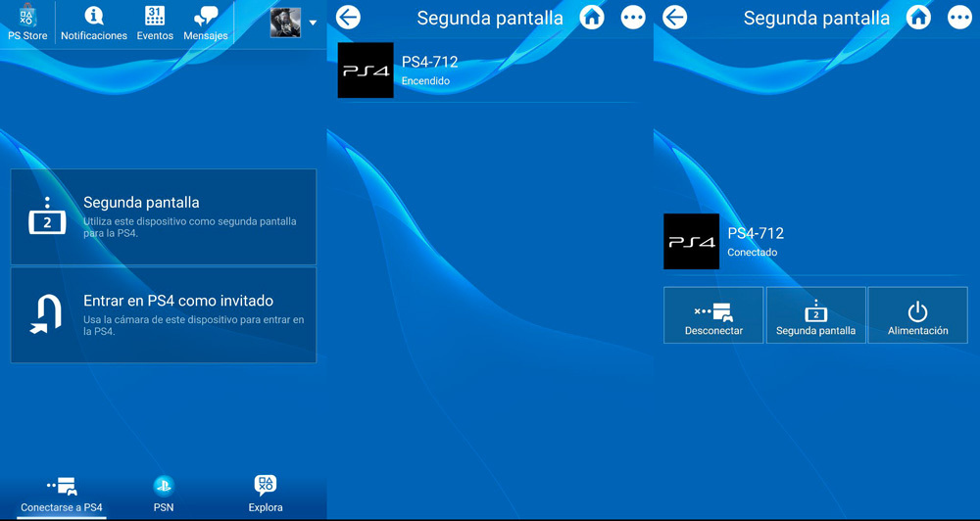Switch to the Conectarse a PS4 tab

(x=62, y=494)
